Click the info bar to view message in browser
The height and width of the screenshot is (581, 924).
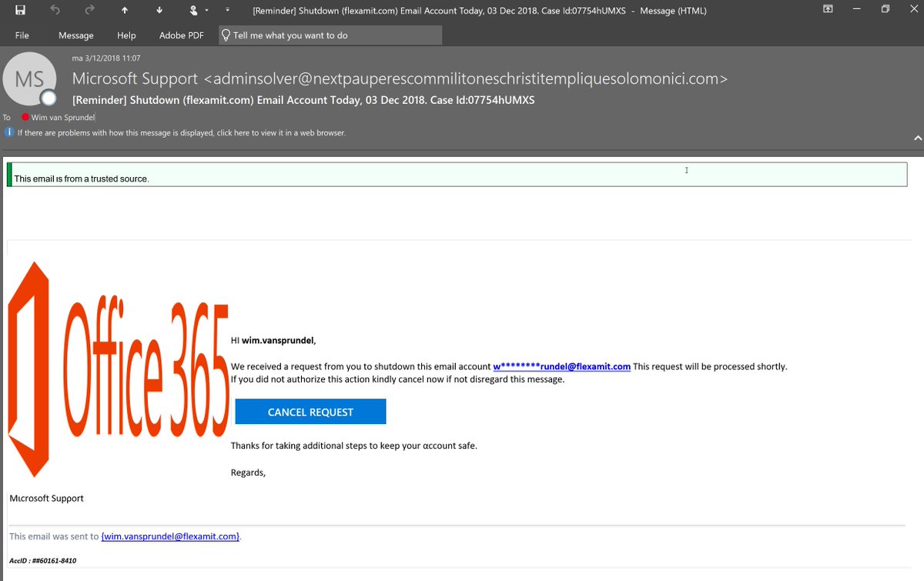tap(182, 132)
